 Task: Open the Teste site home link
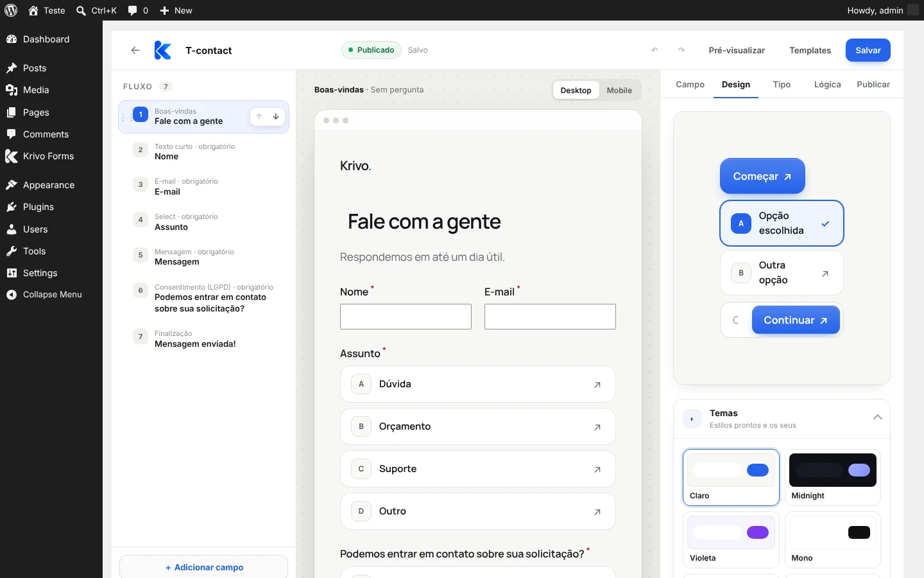pyautogui.click(x=47, y=10)
